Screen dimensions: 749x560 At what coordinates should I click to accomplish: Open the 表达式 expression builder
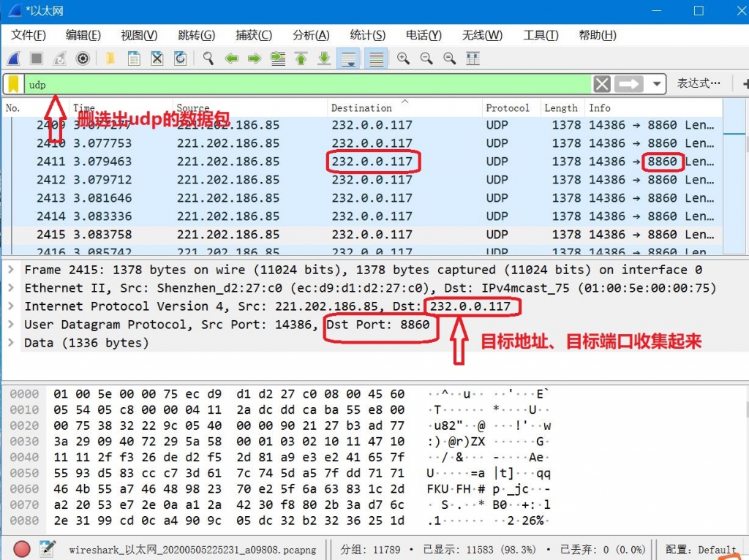tap(699, 83)
